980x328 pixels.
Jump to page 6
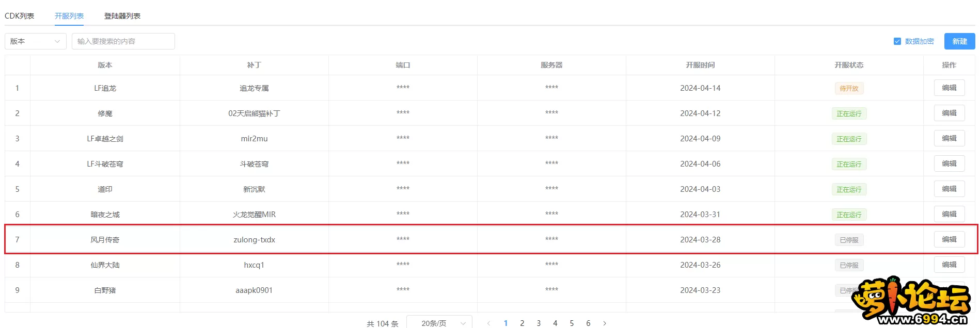(x=588, y=323)
